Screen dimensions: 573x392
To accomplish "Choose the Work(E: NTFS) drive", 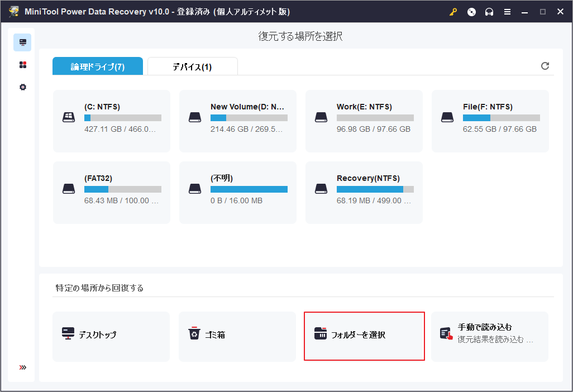I will (364, 121).
